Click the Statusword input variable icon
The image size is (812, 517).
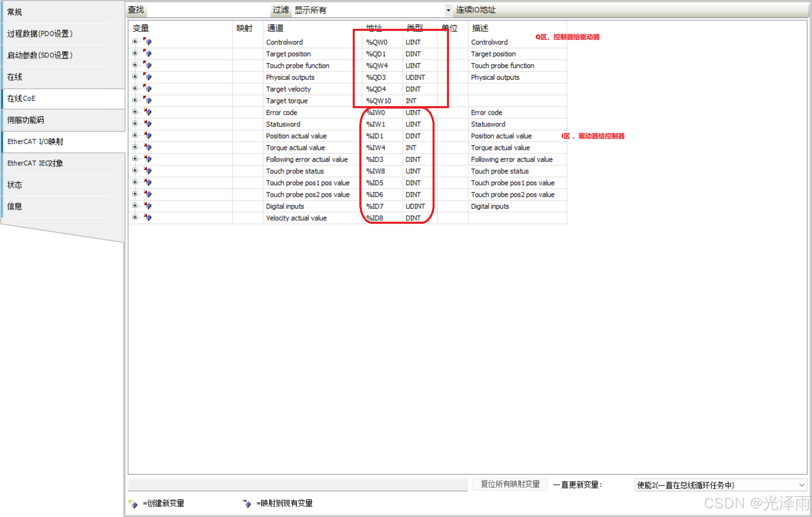point(147,124)
